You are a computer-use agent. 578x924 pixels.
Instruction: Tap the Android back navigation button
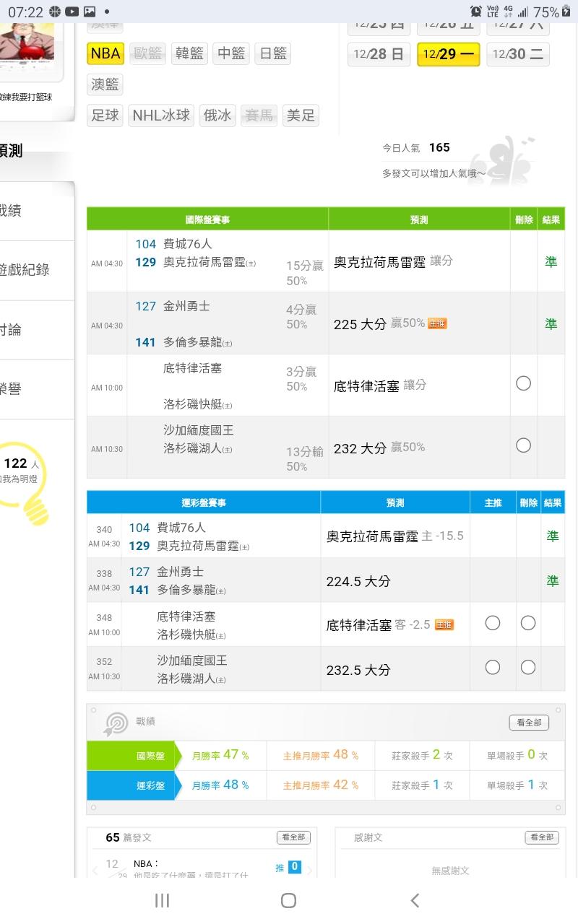coord(415,900)
